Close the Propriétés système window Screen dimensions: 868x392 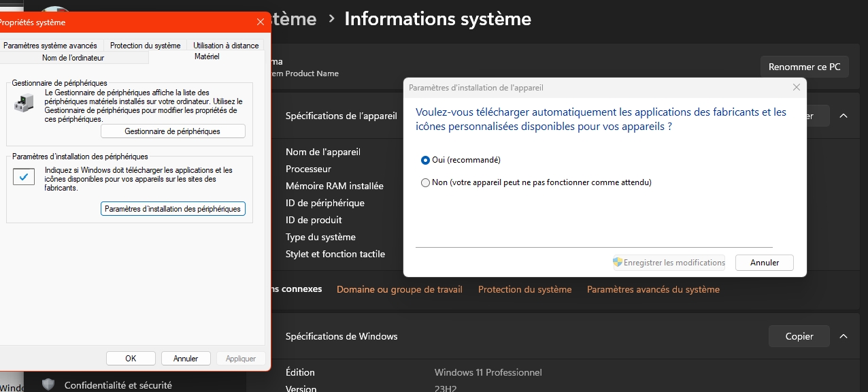261,22
